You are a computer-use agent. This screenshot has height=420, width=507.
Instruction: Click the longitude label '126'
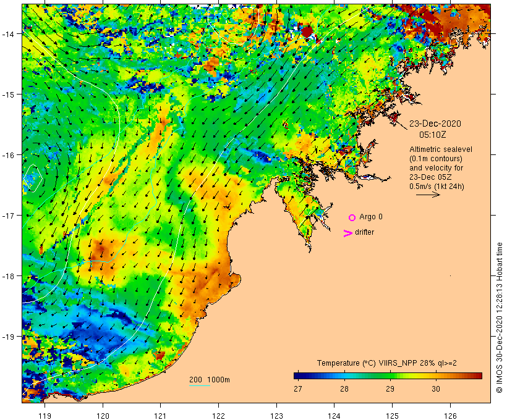point(450,416)
